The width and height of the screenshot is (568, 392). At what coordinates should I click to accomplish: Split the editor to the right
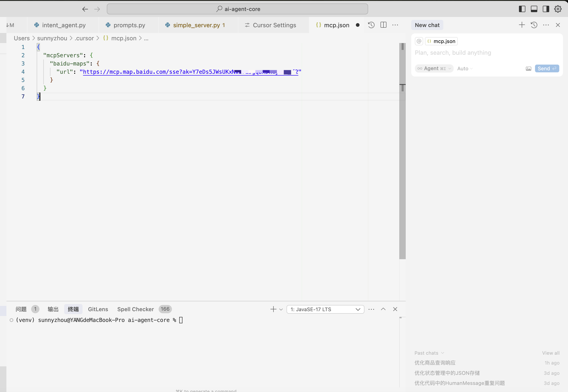pos(383,25)
